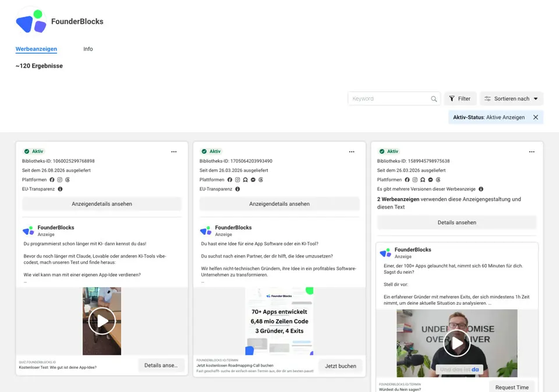Click Facebook platform icon in first ad
Image resolution: width=559 pixels, height=392 pixels.
pos(52,180)
